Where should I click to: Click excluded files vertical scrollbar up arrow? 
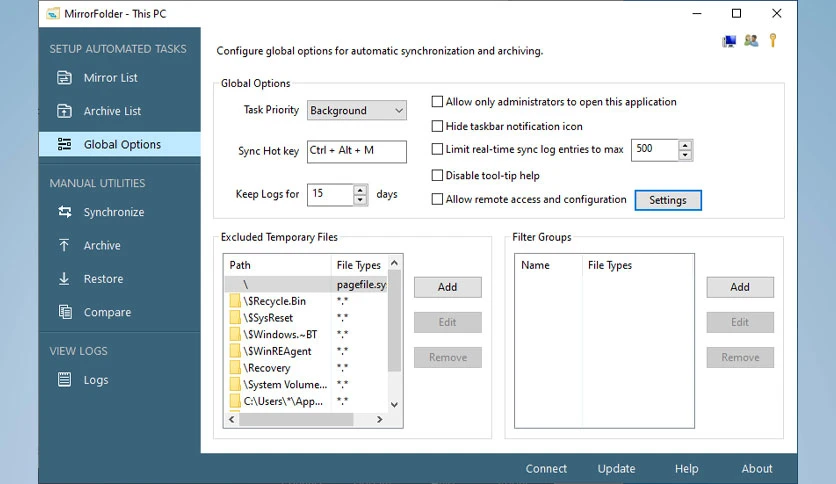point(394,262)
